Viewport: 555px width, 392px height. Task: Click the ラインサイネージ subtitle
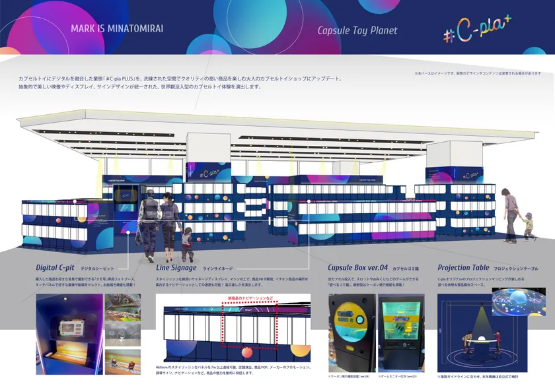pos(217,269)
